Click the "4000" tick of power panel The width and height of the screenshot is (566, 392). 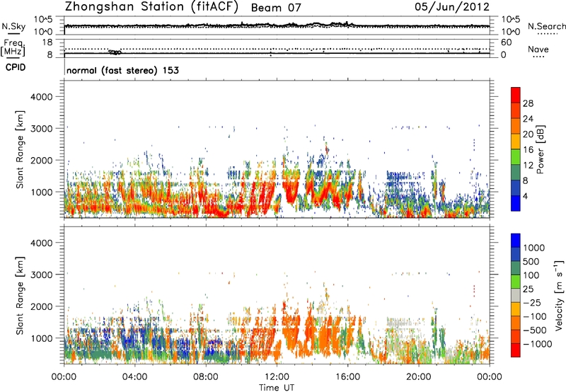(41, 97)
